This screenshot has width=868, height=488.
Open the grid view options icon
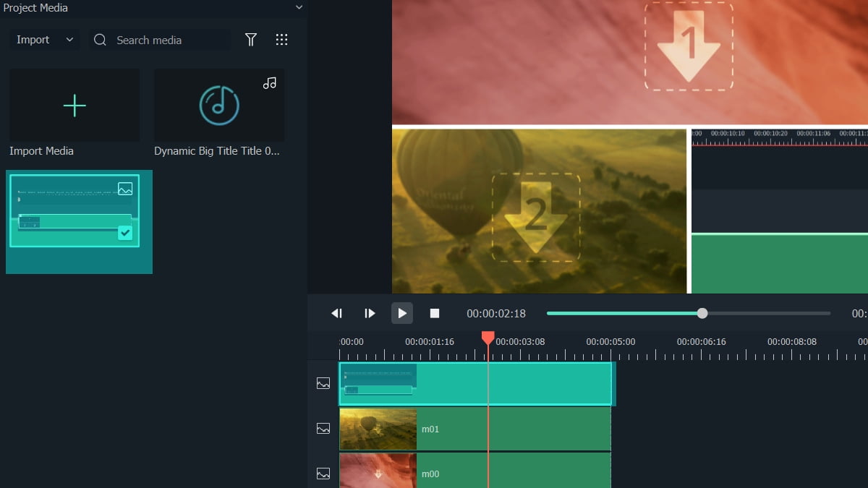pyautogui.click(x=282, y=40)
